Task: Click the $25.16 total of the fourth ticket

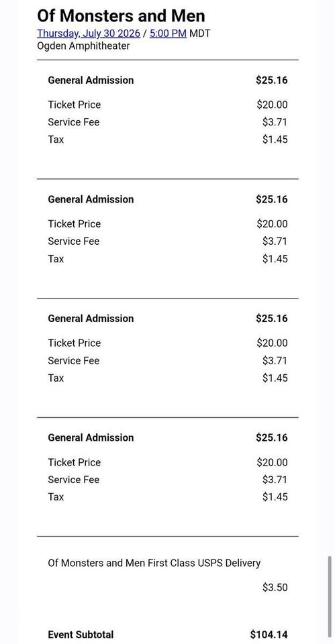Action: 272,437
